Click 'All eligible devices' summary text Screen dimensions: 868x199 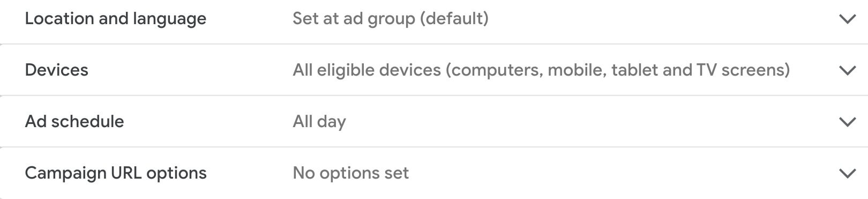(367, 70)
